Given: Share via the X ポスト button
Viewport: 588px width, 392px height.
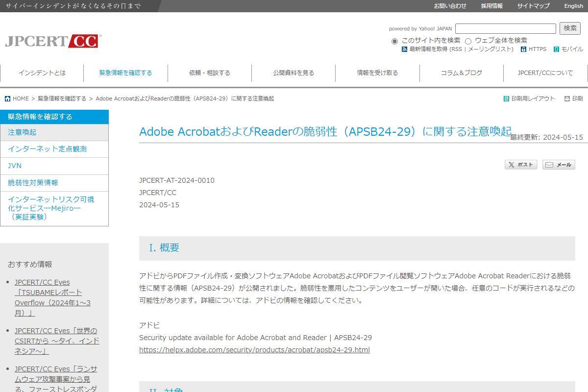Looking at the screenshot, I should (x=521, y=165).
